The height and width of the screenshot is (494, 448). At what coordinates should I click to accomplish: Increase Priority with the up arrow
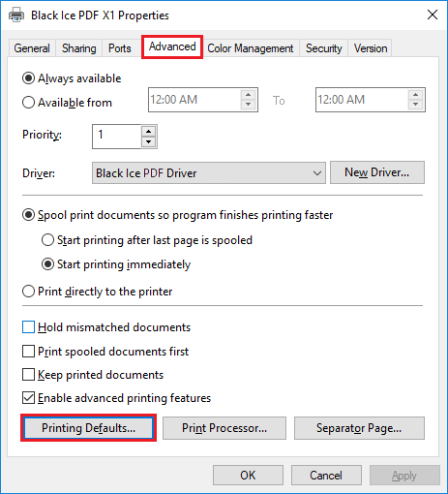click(148, 131)
